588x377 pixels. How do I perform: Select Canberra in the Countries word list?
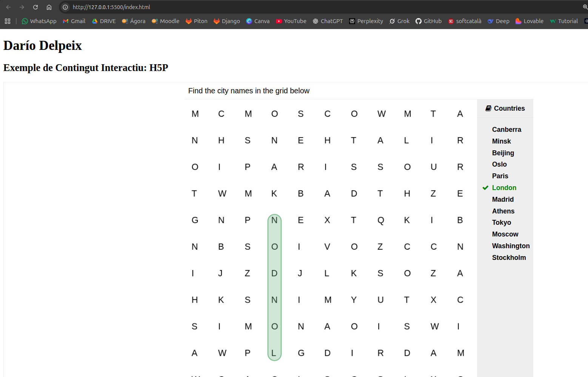click(506, 130)
